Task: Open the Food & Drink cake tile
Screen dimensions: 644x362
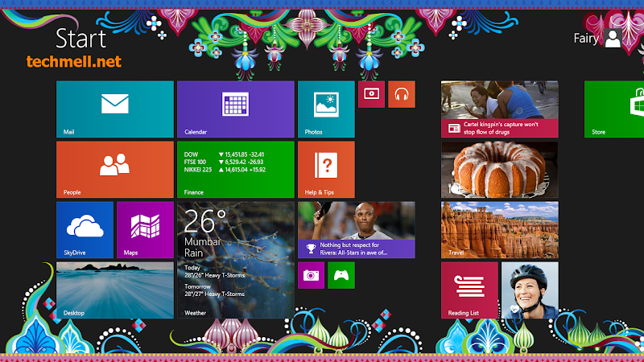Action: pyautogui.click(x=500, y=170)
